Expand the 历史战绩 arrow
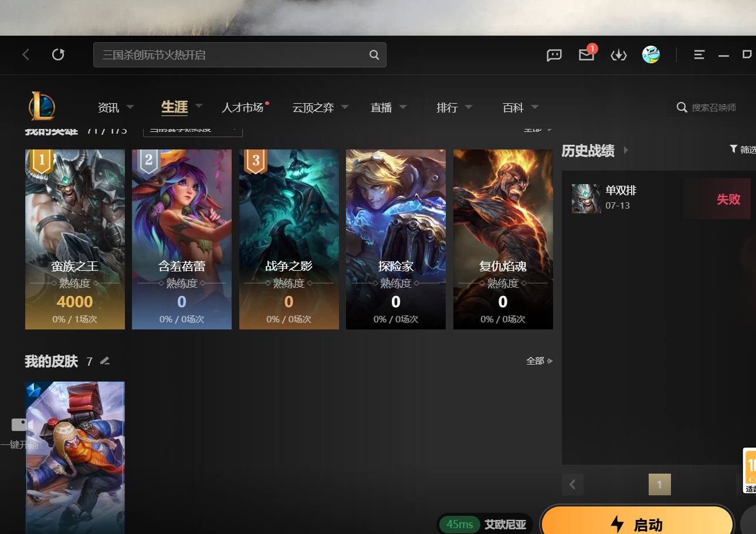The height and width of the screenshot is (534, 756). point(626,150)
